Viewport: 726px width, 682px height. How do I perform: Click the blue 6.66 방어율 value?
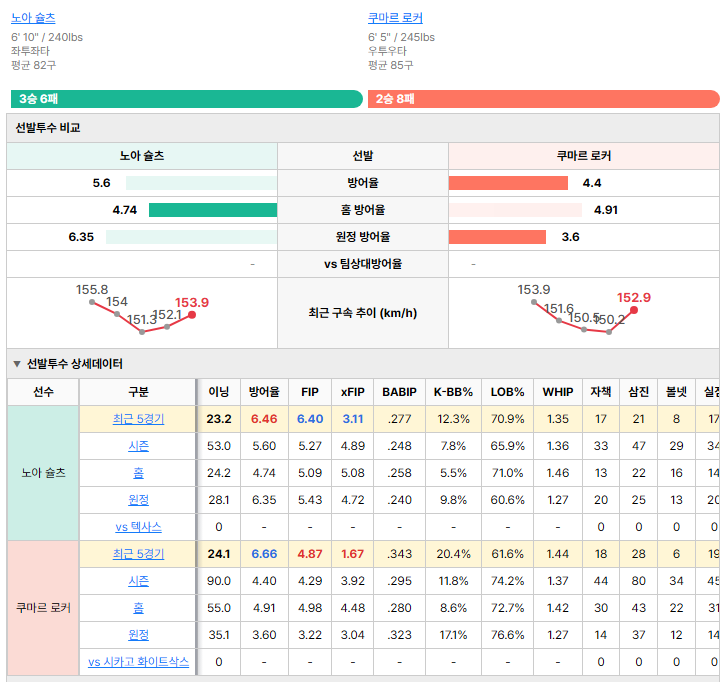click(x=264, y=554)
